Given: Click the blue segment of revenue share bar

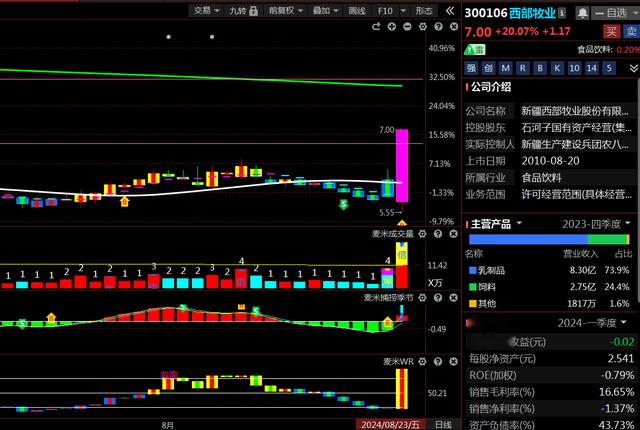Looking at the screenshot, I should (528, 239).
